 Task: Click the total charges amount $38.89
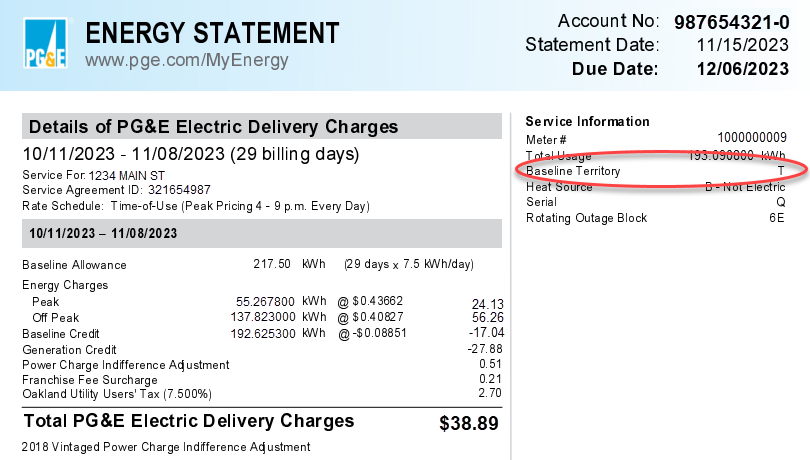(469, 424)
